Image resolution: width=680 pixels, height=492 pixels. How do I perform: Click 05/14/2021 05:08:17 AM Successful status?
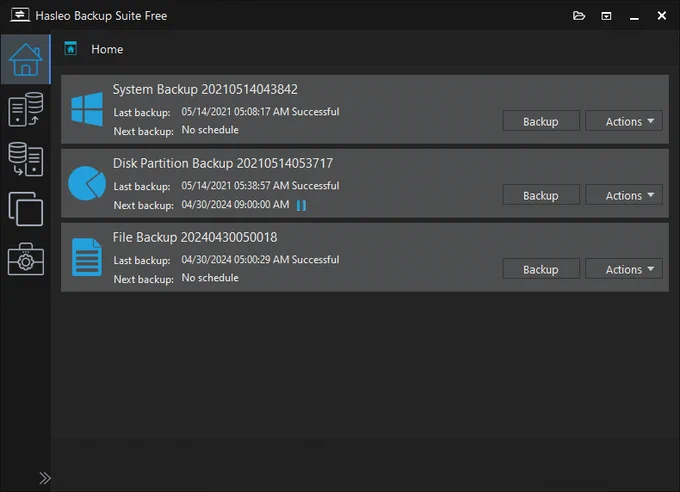[x=260, y=112]
